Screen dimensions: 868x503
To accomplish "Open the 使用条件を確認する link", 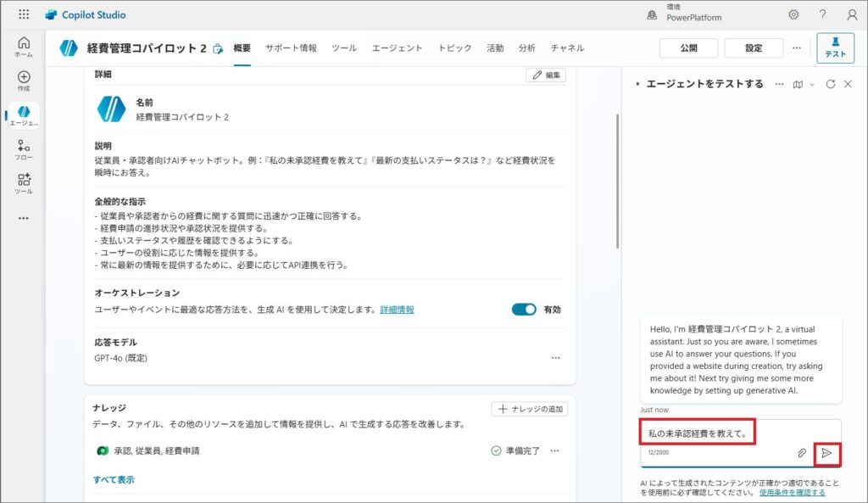I will pos(793,493).
